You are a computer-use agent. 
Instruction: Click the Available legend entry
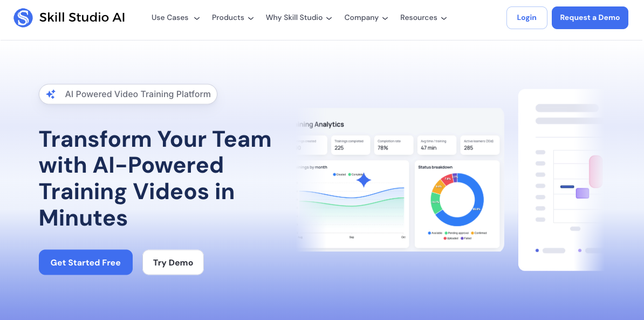pyautogui.click(x=435, y=233)
